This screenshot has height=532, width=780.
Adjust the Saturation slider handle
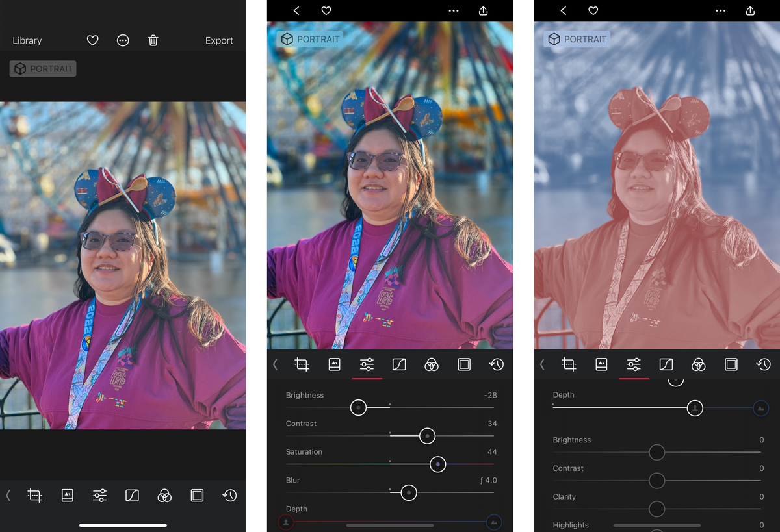[x=437, y=464]
